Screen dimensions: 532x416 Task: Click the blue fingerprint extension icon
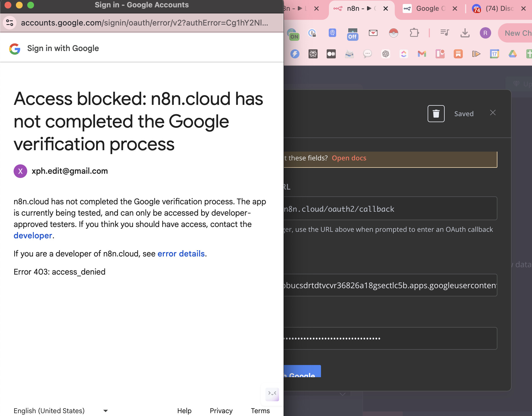332,33
